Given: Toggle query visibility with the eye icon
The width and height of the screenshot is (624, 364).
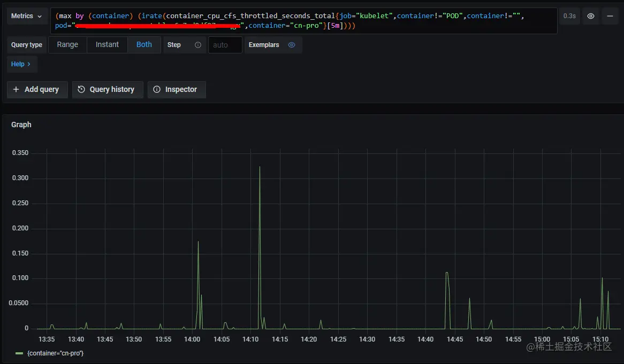Looking at the screenshot, I should 591,16.
